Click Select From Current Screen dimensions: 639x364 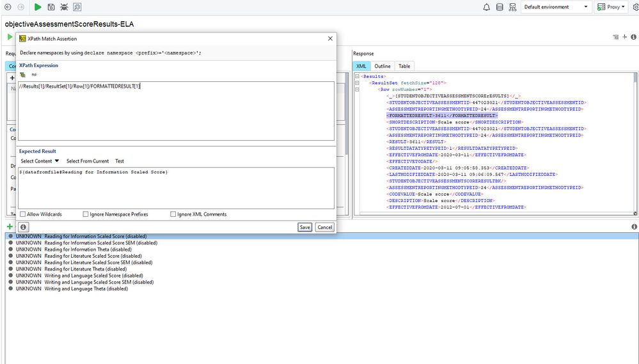click(88, 161)
